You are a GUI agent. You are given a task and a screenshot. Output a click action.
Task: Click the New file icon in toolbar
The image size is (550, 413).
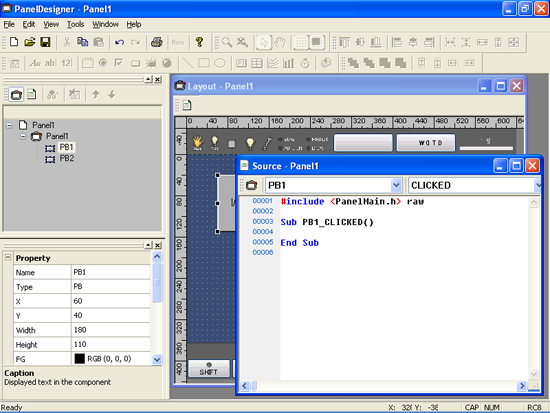[14, 42]
